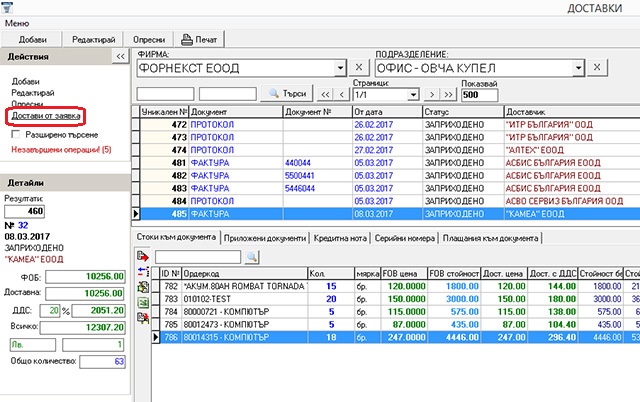Click FOB стойност value 3000.00
Screen dimensions: 640x402
462,299
